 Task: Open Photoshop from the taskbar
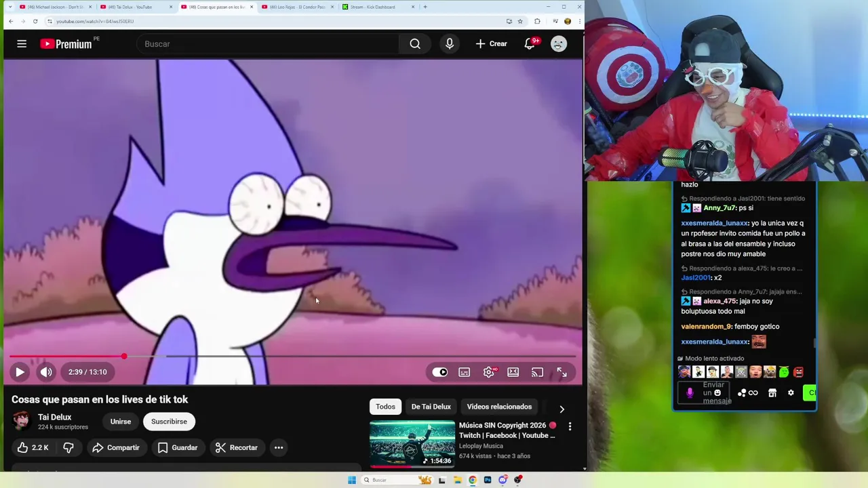point(488,480)
